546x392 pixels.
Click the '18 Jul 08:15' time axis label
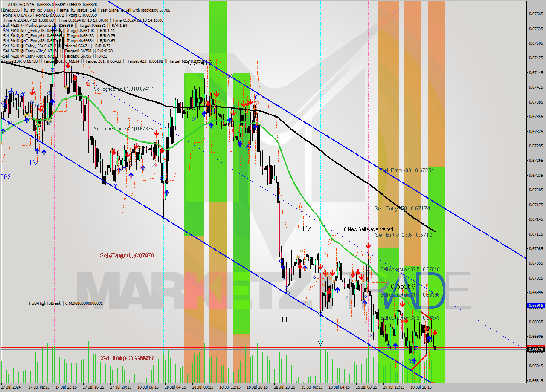tap(203, 387)
